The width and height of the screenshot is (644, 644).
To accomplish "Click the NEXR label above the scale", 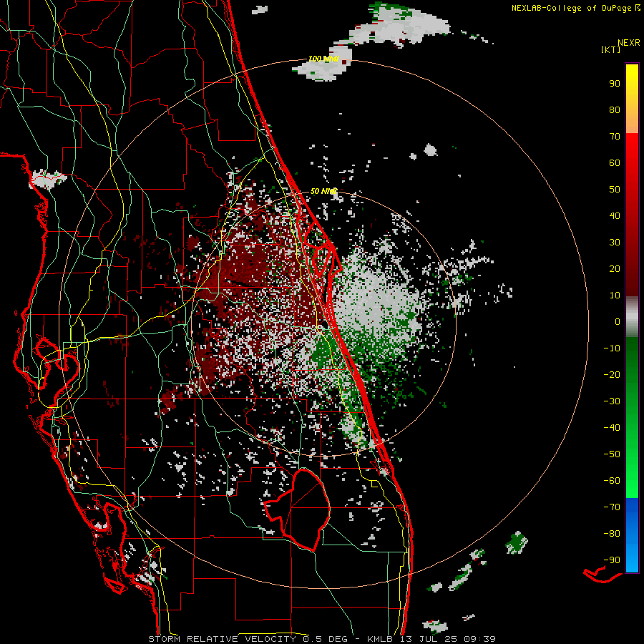I will coord(628,43).
